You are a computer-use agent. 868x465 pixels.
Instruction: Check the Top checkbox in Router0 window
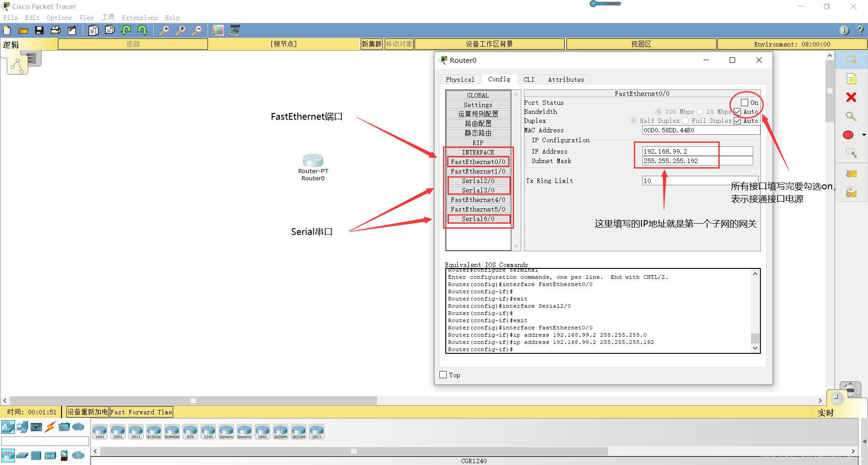[443, 375]
